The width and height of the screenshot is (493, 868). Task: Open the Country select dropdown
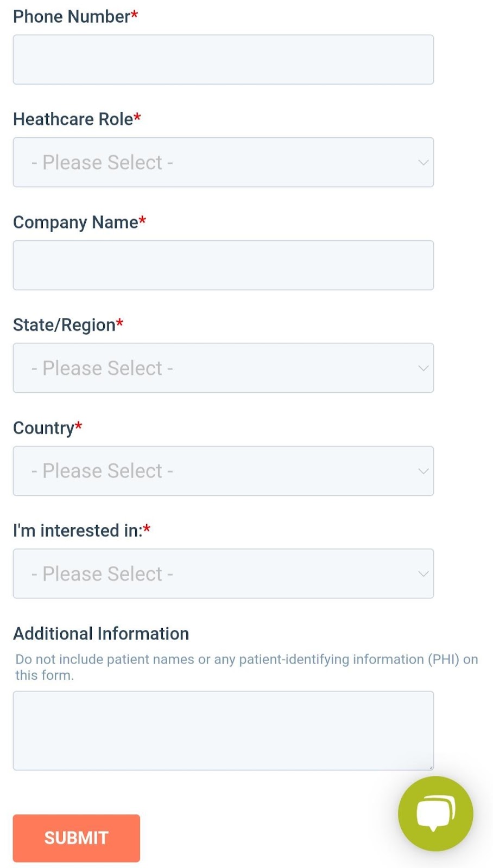(x=223, y=471)
